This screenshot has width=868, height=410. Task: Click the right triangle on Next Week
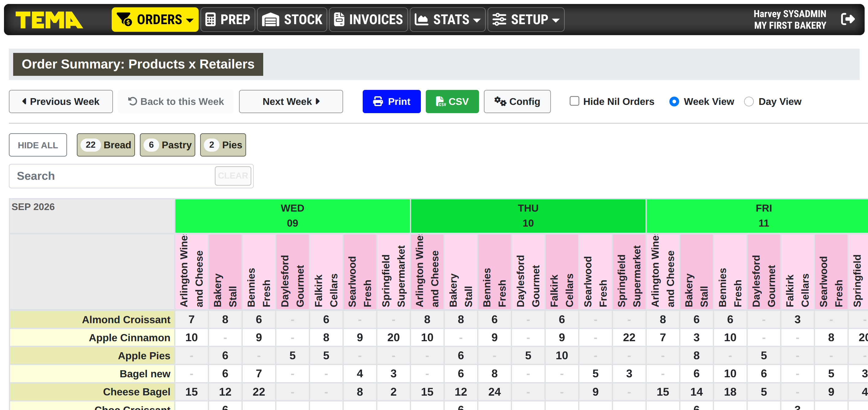317,101
